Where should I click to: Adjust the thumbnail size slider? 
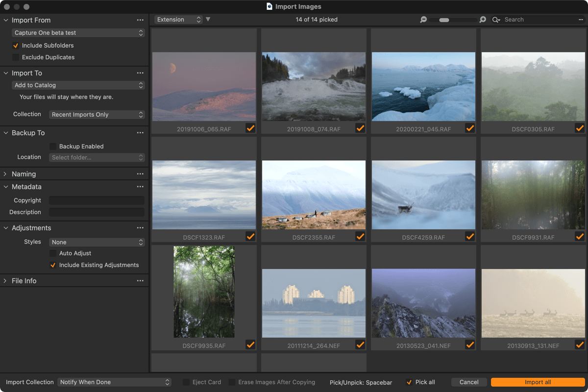click(444, 20)
